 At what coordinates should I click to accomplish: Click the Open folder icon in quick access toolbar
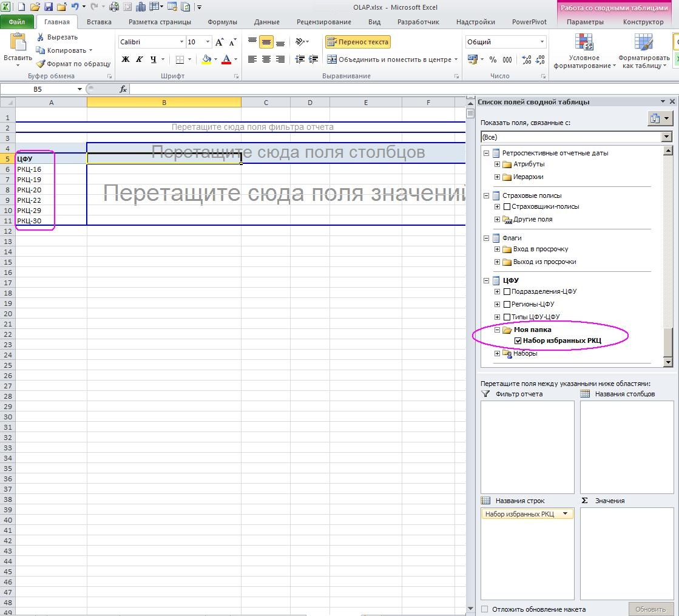coord(35,7)
